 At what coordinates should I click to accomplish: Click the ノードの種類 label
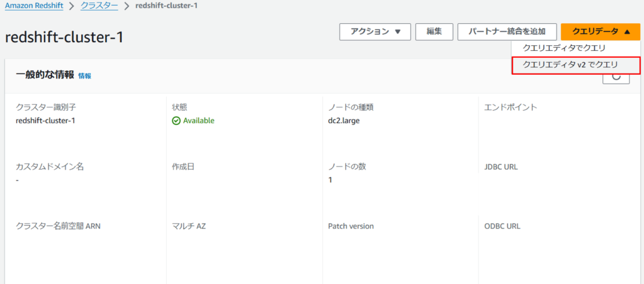350,107
